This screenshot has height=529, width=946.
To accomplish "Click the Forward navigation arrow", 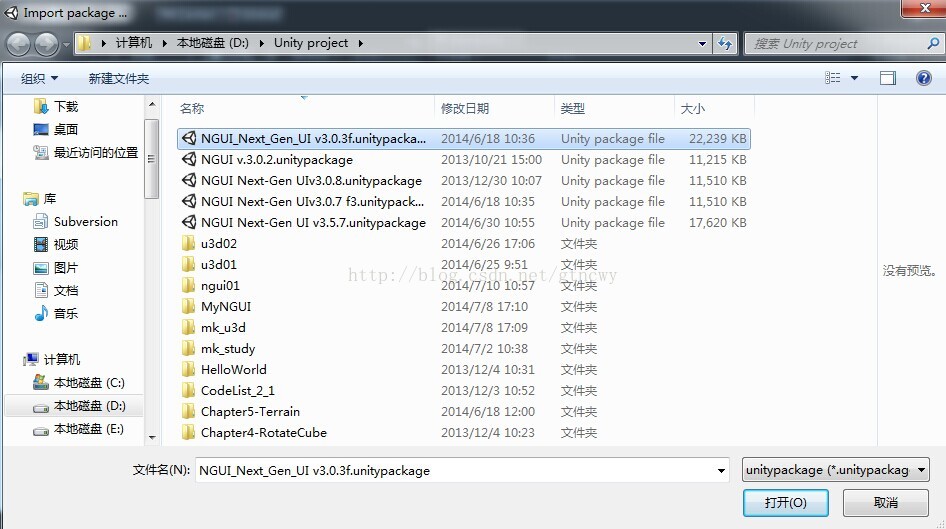I will [x=46, y=43].
